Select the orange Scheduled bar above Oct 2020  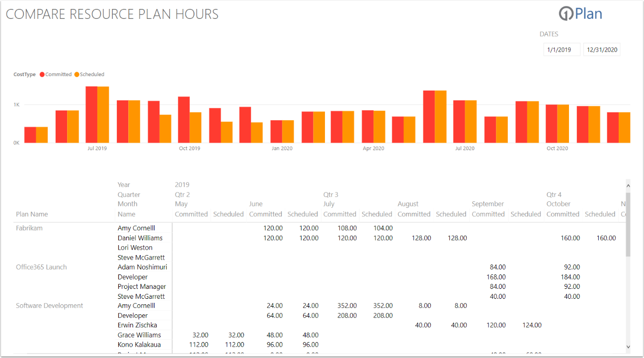(x=563, y=124)
